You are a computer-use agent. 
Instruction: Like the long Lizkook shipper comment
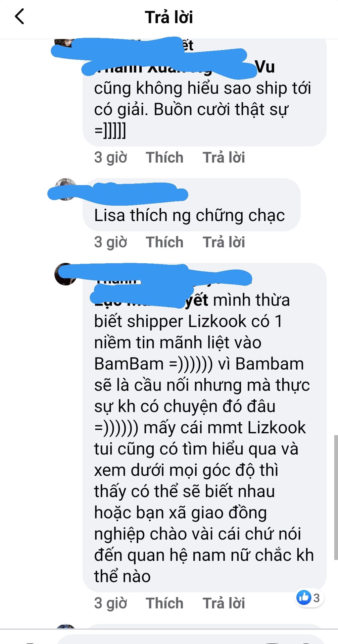(164, 603)
